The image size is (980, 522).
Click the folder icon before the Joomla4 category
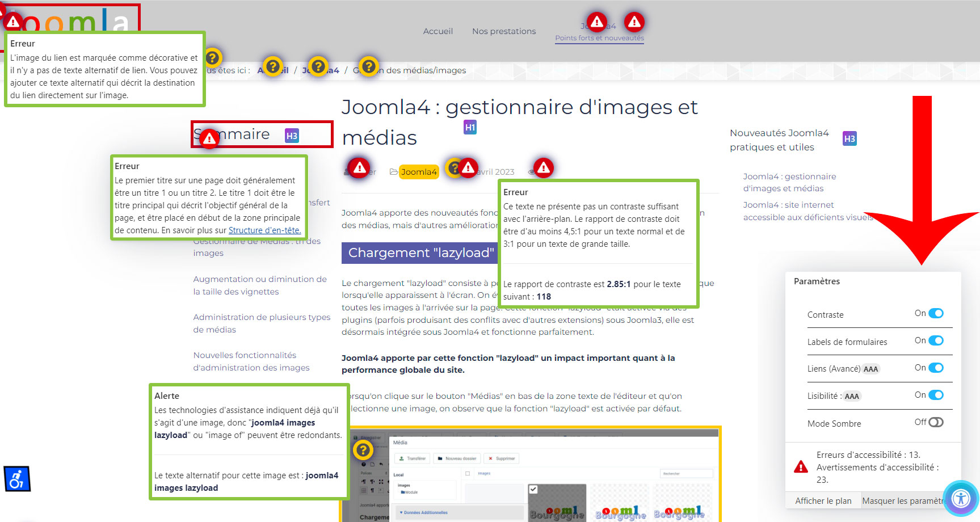coord(393,171)
